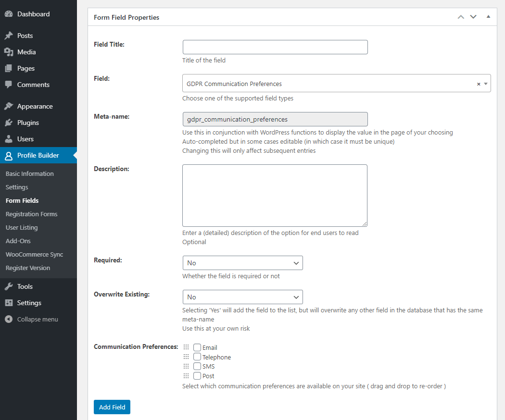Image resolution: width=505 pixels, height=420 pixels.
Task: Open Register Version submenu
Action: click(28, 268)
